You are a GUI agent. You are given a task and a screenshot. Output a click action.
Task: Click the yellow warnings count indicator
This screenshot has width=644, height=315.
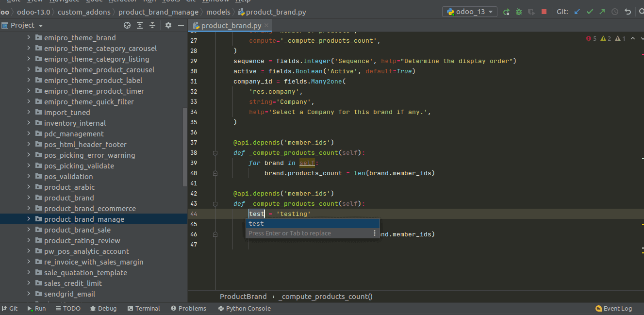[x=606, y=38]
